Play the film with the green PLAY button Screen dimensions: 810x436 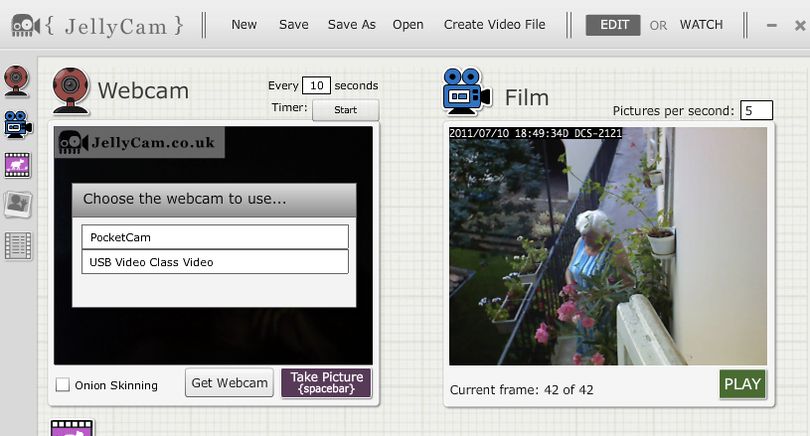pos(742,384)
